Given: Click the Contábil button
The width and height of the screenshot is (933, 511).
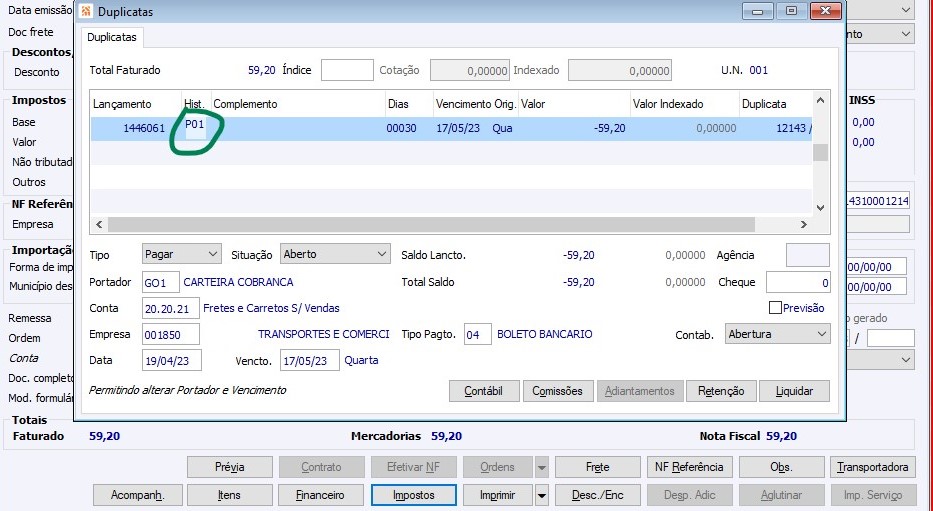Looking at the screenshot, I should (x=484, y=391).
